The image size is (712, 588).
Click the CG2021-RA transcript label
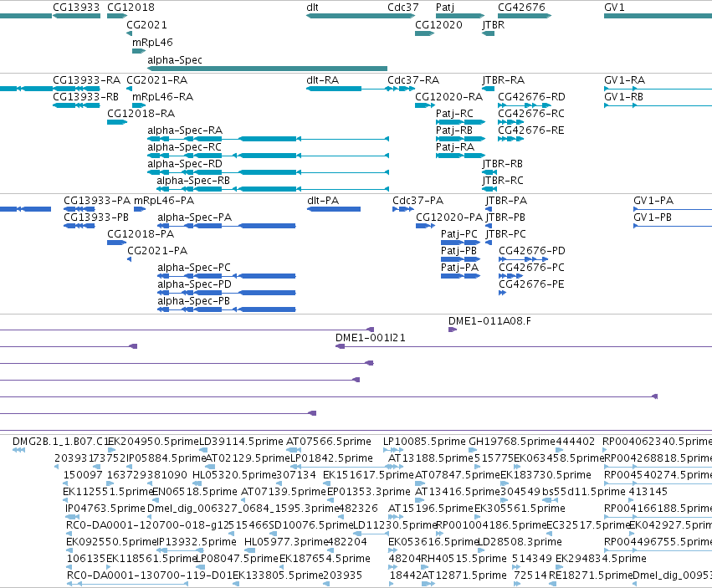[156, 80]
